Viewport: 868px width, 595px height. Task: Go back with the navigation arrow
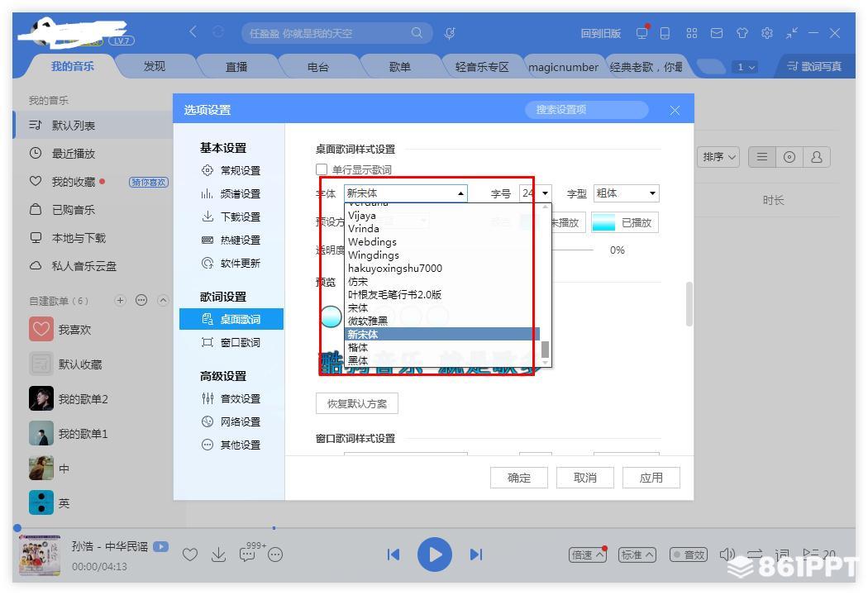[193, 31]
